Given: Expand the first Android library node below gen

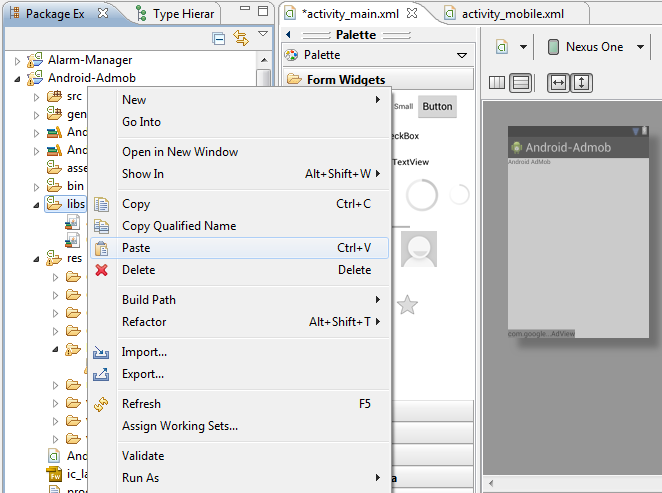Looking at the screenshot, I should click(x=36, y=133).
